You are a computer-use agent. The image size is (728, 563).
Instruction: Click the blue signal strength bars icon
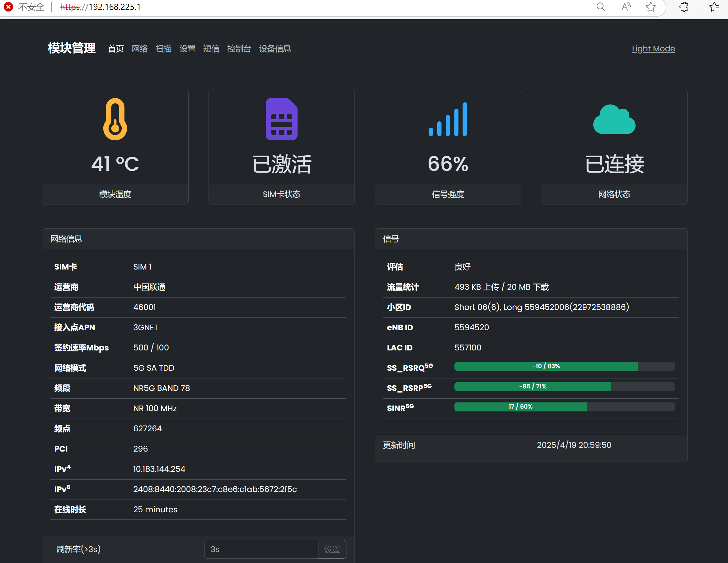click(448, 119)
